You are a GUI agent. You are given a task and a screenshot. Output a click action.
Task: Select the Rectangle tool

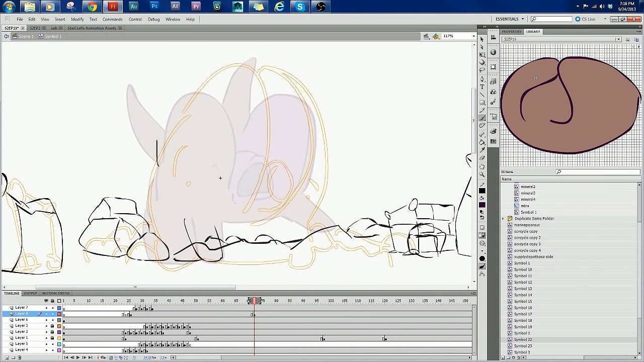[x=482, y=103]
